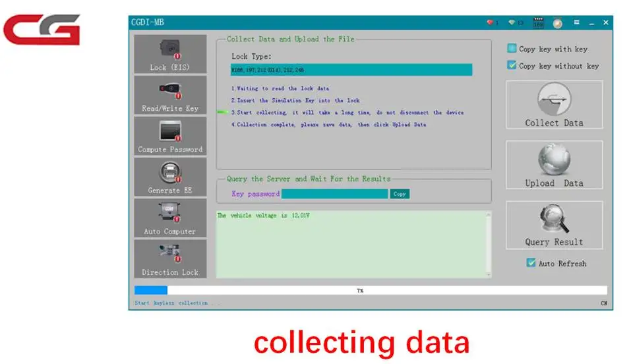Viewport: 633px width, 364px height.
Task: Toggle the Auto Refresh checkbox
Action: (531, 262)
